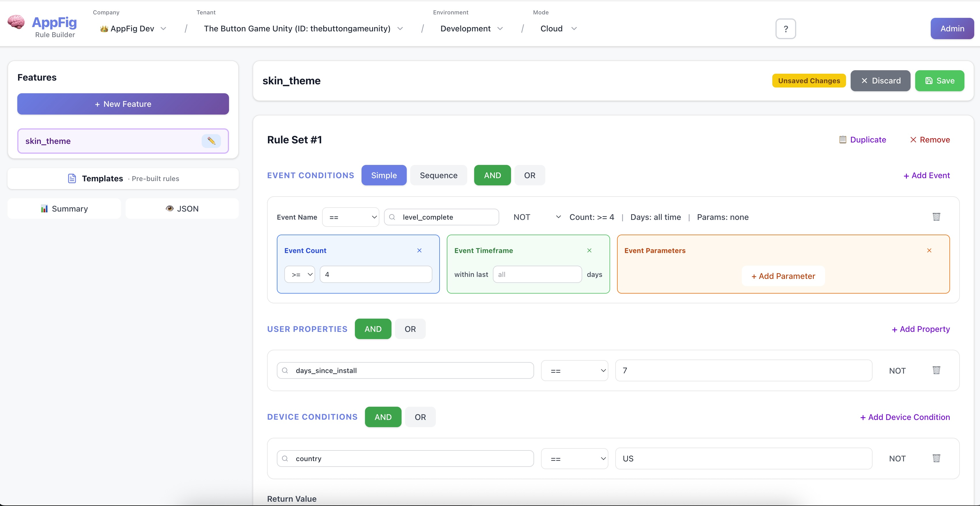
Task: Expand the Tenant selector dropdown
Action: [x=400, y=28]
